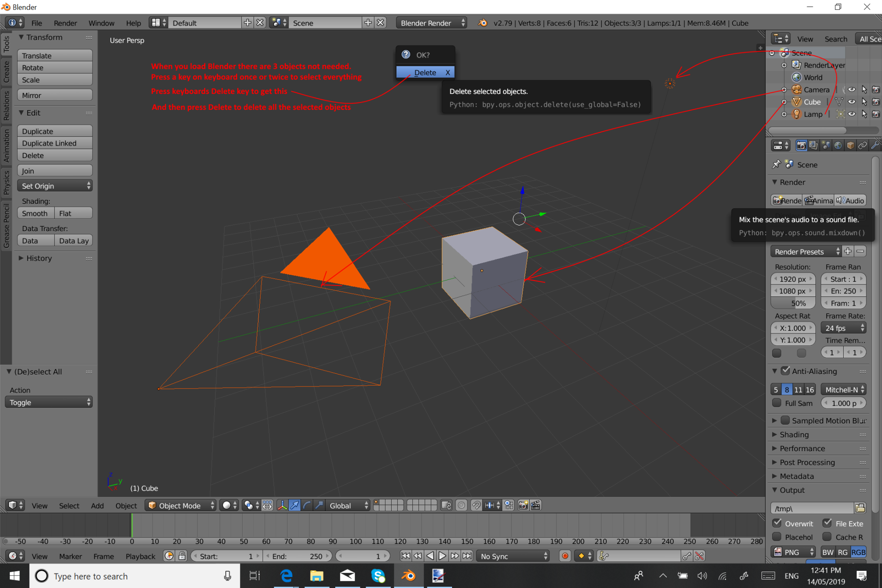Viewport: 882px width, 588px height.
Task: Adjust the 50% resolution percentage slider
Action: point(792,303)
